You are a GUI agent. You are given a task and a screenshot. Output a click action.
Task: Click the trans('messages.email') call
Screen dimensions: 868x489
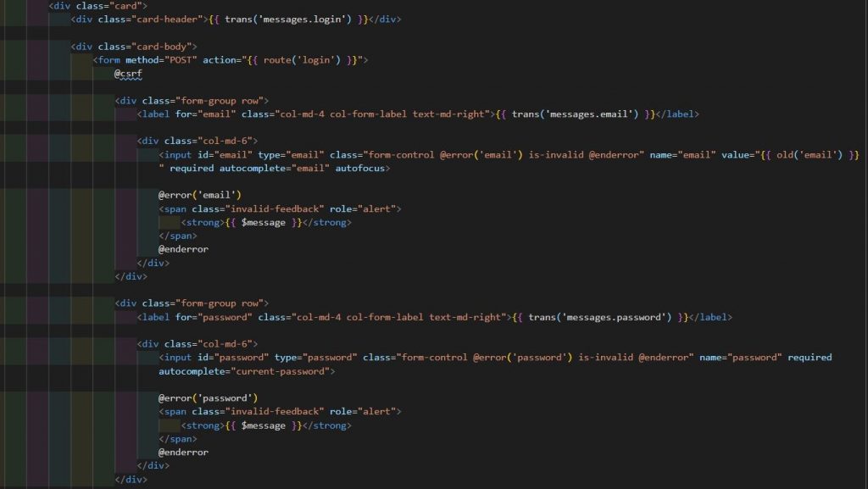click(x=576, y=114)
